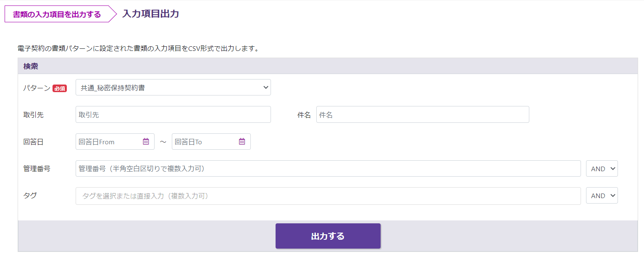Focus the 管理番号 input field

click(328, 169)
